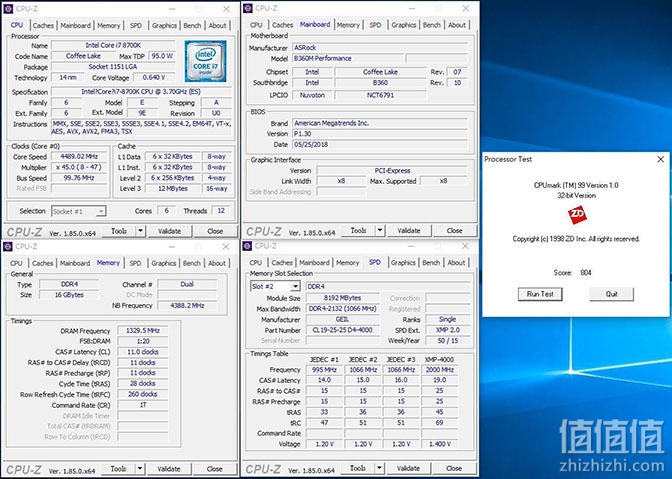The width and height of the screenshot is (672, 479).
Task: Click Part Number CL19-25-25 D4-4000
Action: pyautogui.click(x=342, y=330)
